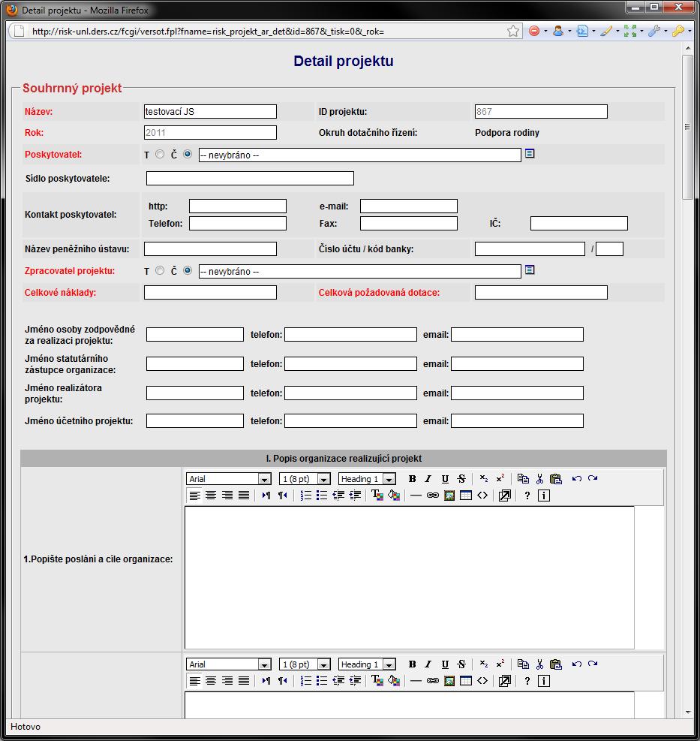Open the dropdown arrow next to the wrench icon

click(x=665, y=32)
